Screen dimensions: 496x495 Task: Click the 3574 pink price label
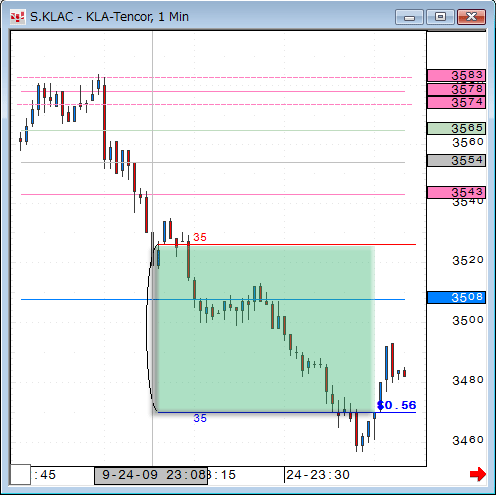tap(456, 102)
